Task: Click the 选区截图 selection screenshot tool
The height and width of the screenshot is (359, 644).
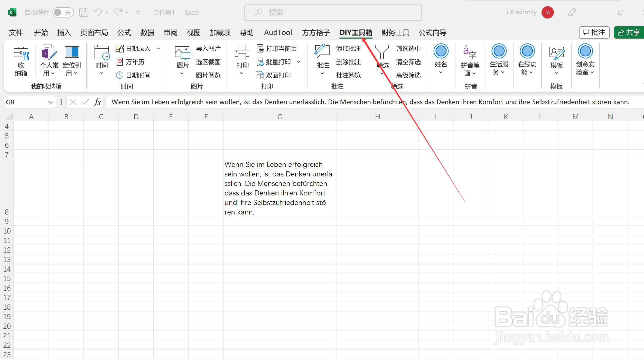Action: (208, 62)
